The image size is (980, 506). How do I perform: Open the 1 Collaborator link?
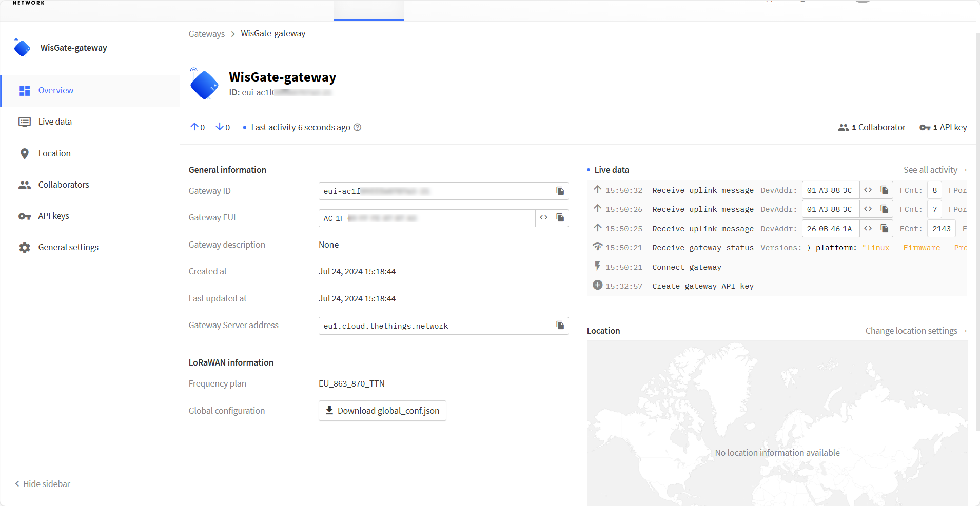[x=872, y=127]
